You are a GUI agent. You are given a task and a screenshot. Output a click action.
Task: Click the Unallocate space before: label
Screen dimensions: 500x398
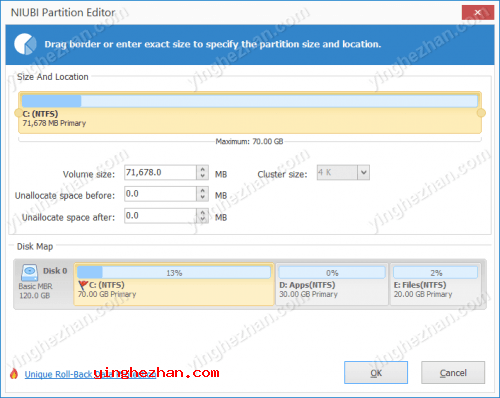(65, 196)
